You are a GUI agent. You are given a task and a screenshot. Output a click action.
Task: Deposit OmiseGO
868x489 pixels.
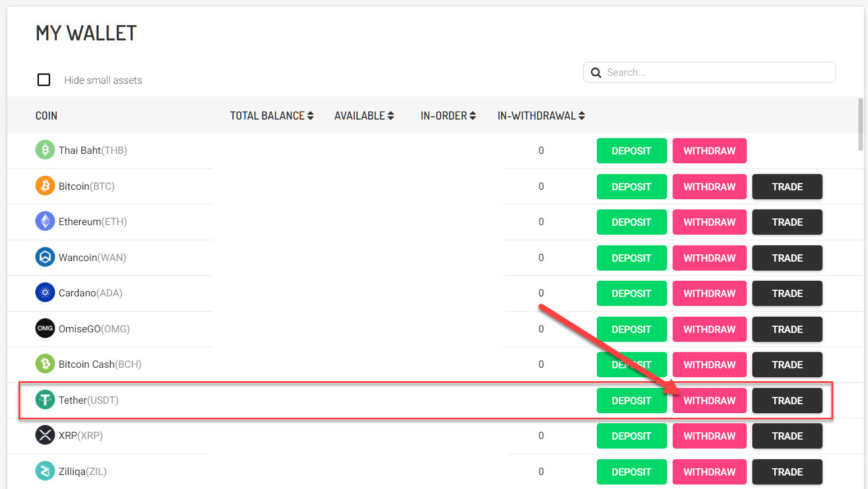(x=632, y=329)
